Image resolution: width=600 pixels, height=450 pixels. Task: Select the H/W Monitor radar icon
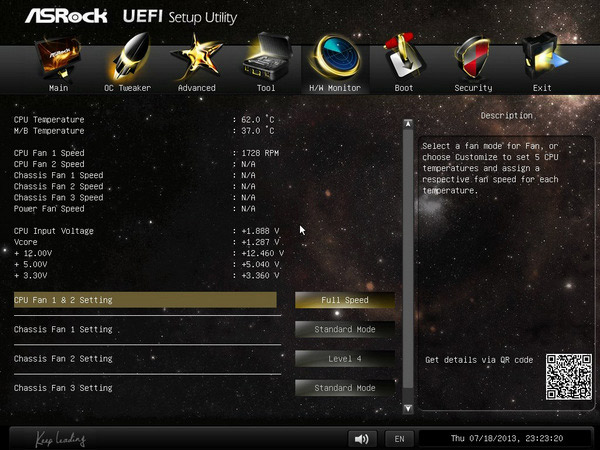tap(335, 60)
